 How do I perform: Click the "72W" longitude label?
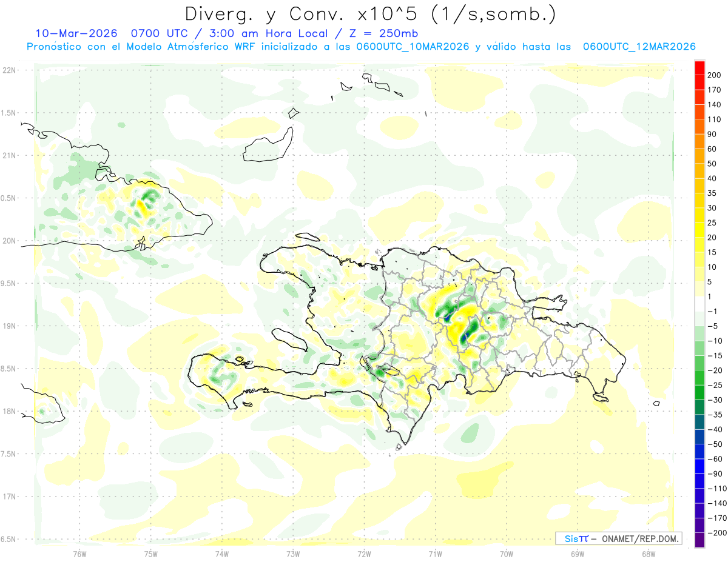(364, 554)
